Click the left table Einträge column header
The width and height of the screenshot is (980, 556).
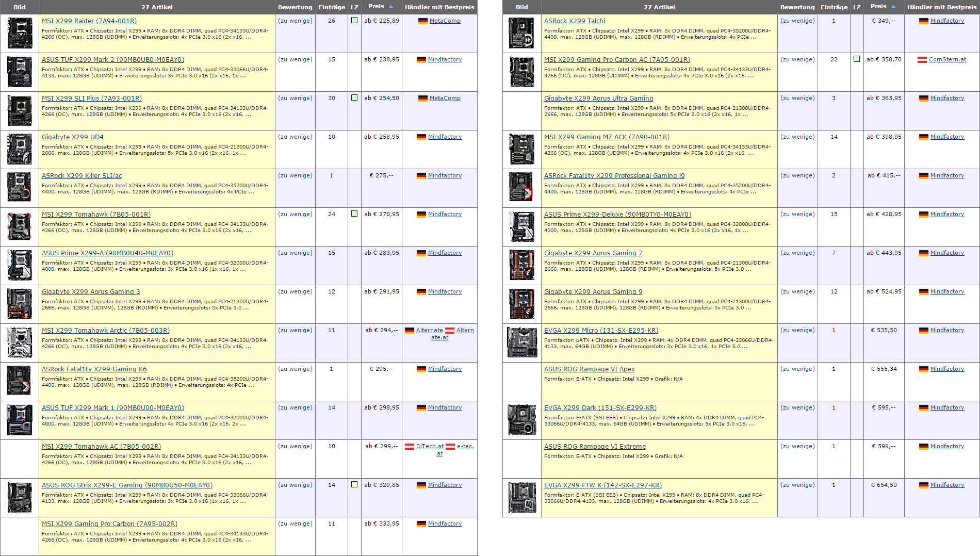coord(332,7)
